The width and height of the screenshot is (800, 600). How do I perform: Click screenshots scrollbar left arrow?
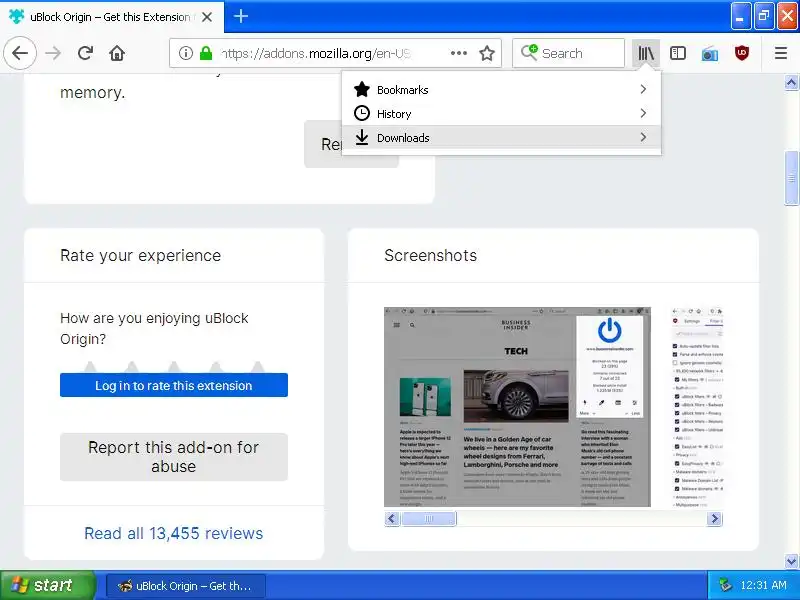coord(392,519)
